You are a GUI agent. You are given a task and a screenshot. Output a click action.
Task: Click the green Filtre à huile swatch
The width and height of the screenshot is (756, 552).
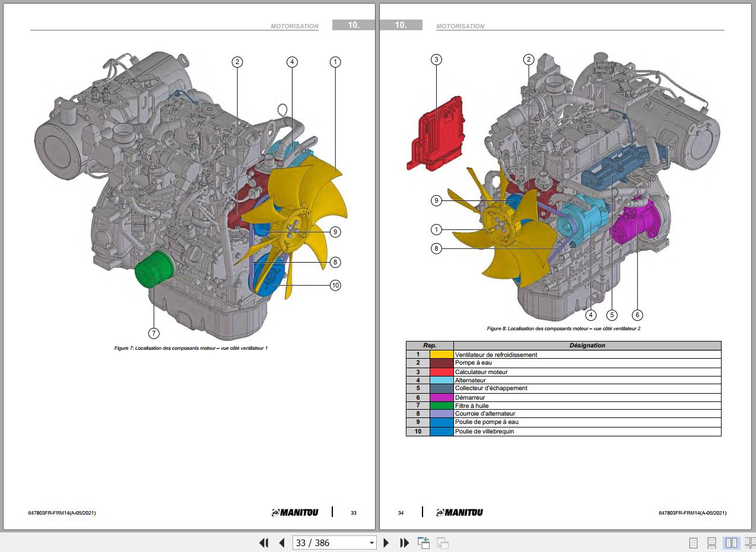(x=441, y=406)
